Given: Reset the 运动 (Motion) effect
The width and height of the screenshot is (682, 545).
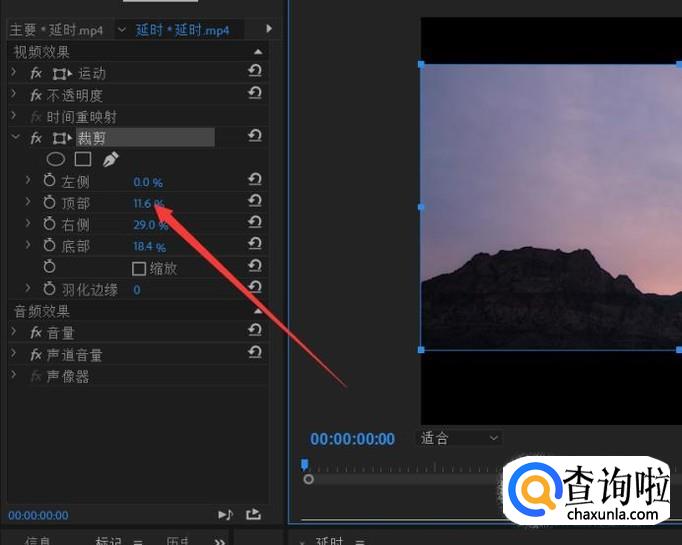Looking at the screenshot, I should [255, 70].
